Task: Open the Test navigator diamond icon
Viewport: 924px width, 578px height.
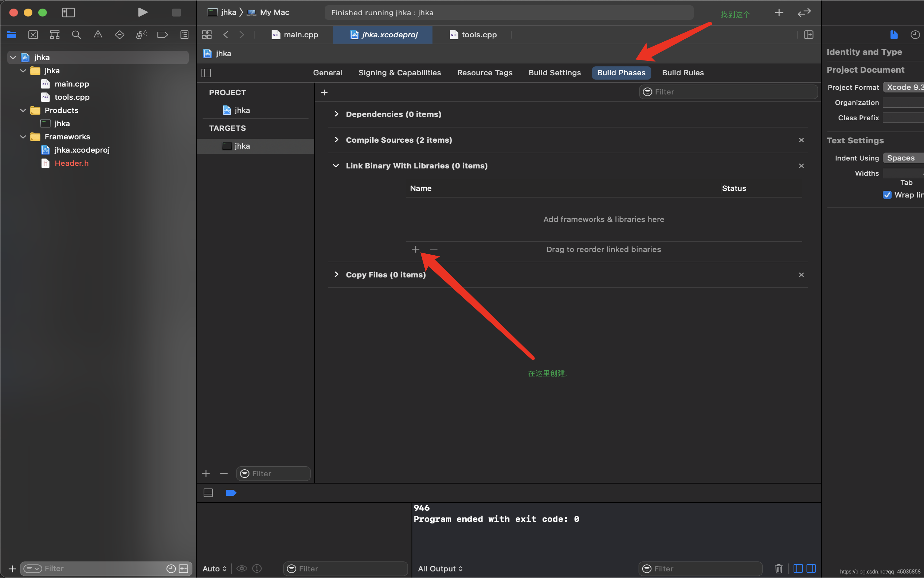Action: [119, 35]
